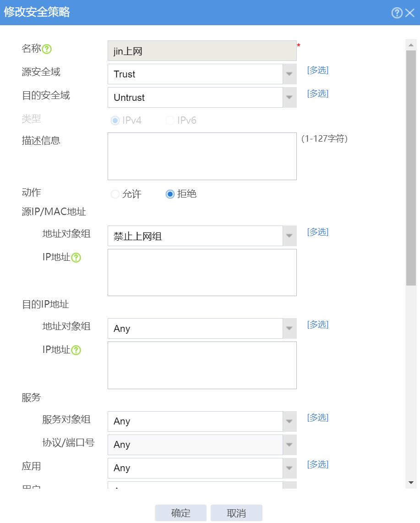Click 多选 link beside 应用 field
The height and width of the screenshot is (523, 420).
(x=317, y=464)
